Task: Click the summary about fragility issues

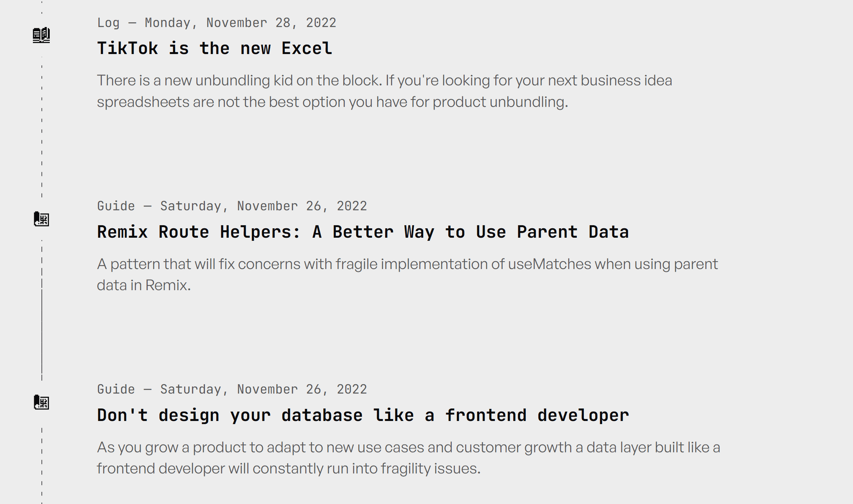Action: [x=407, y=458]
